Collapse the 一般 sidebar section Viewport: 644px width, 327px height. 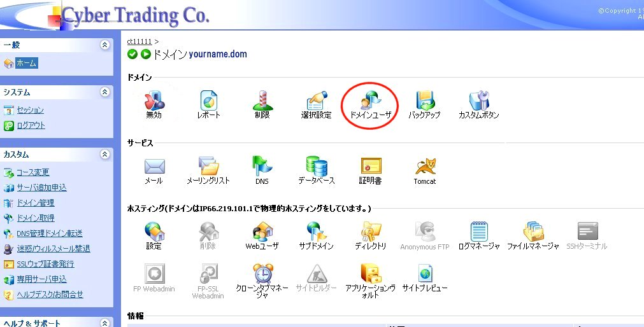point(104,45)
